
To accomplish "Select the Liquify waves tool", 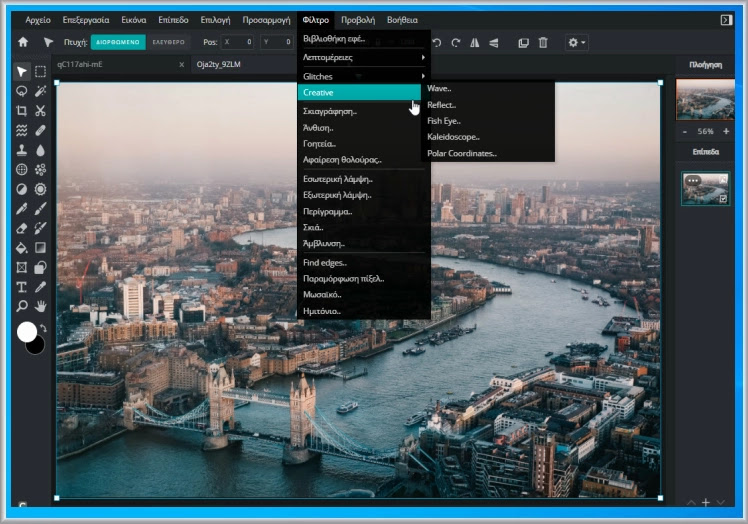I will (x=21, y=130).
